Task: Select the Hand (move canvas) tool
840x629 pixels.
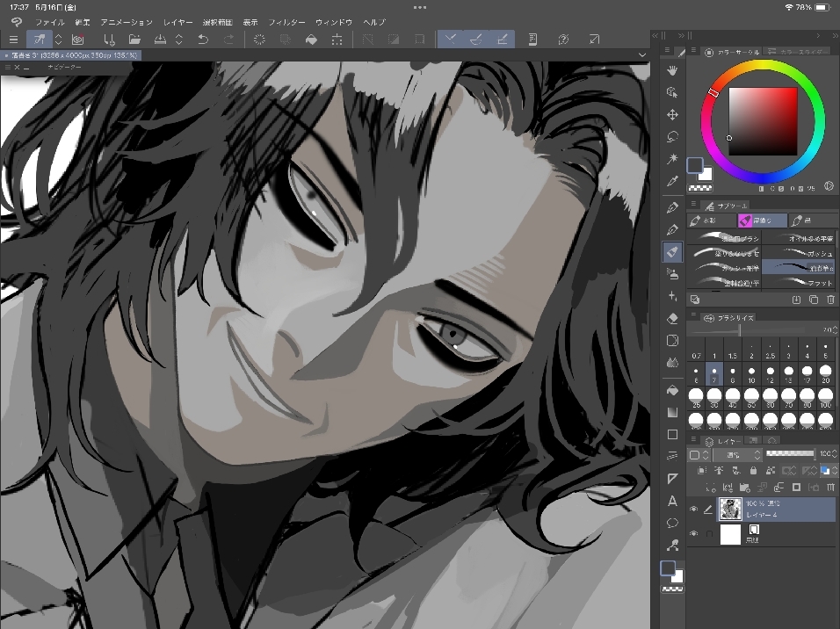Action: click(672, 70)
